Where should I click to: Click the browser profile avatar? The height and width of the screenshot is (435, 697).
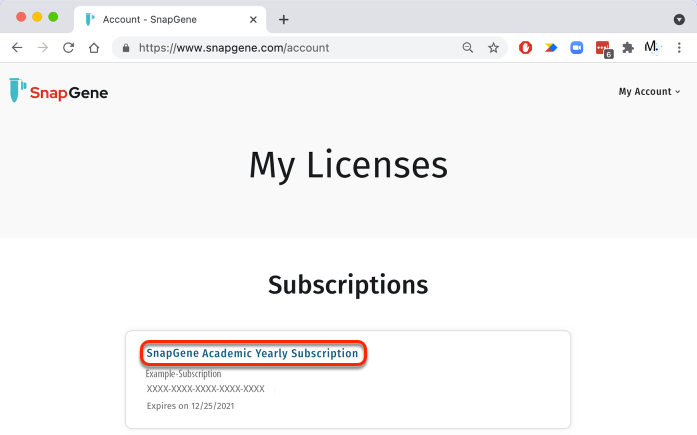click(x=652, y=47)
